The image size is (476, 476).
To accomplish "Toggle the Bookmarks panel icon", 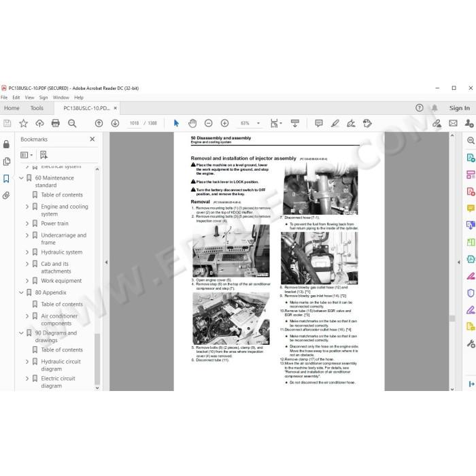I will tap(6, 178).
